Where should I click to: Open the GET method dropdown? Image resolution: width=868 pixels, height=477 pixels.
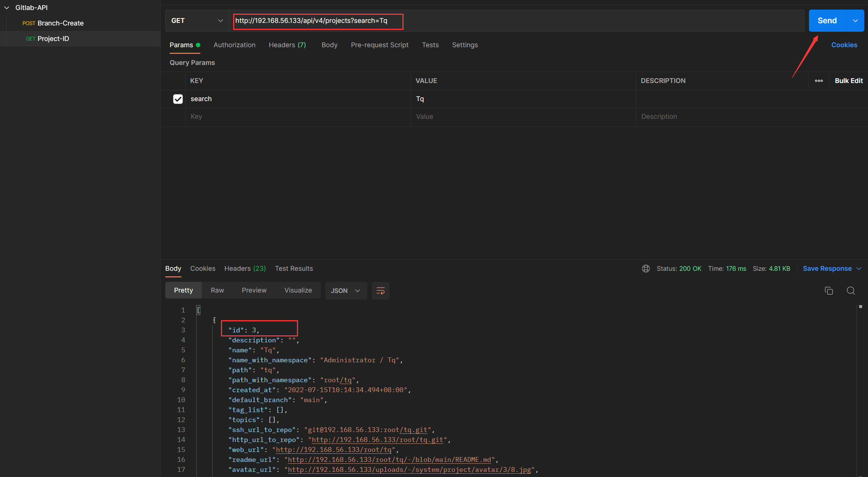tap(197, 21)
